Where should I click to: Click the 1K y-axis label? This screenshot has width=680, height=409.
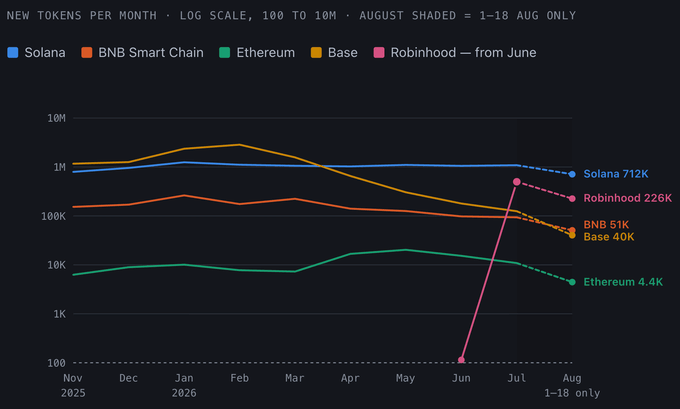[x=59, y=314]
